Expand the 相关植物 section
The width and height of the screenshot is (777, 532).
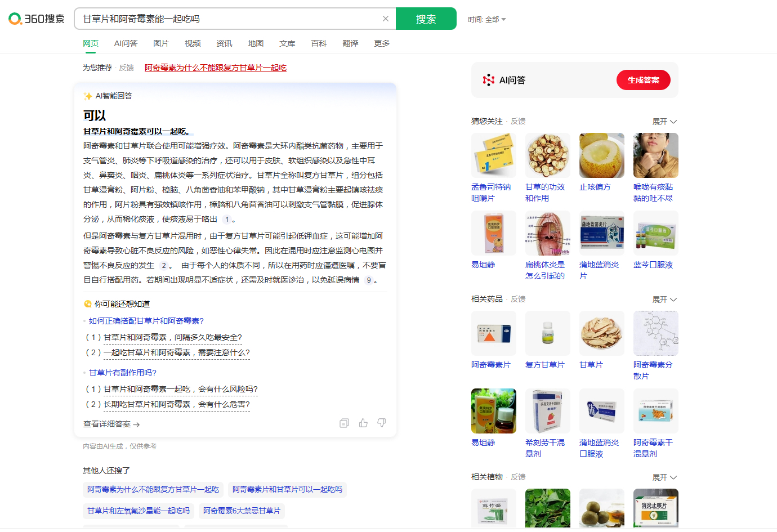pos(664,477)
